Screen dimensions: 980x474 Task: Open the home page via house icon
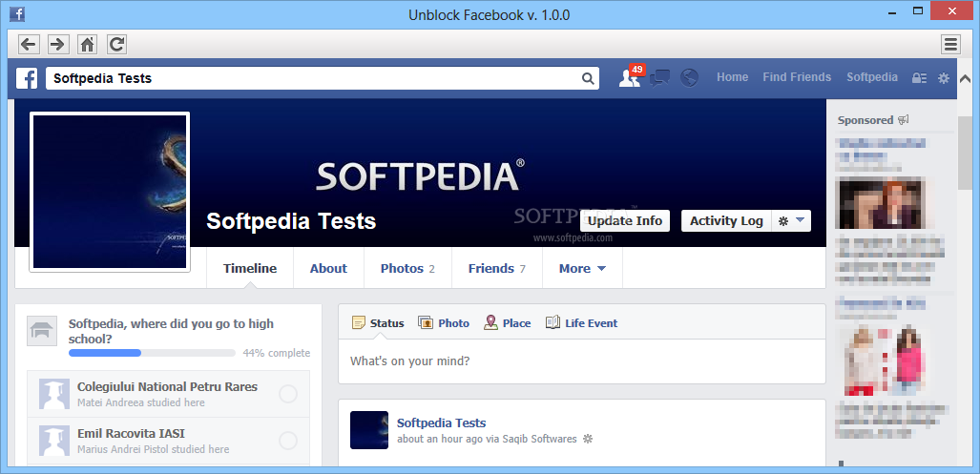pyautogui.click(x=88, y=44)
